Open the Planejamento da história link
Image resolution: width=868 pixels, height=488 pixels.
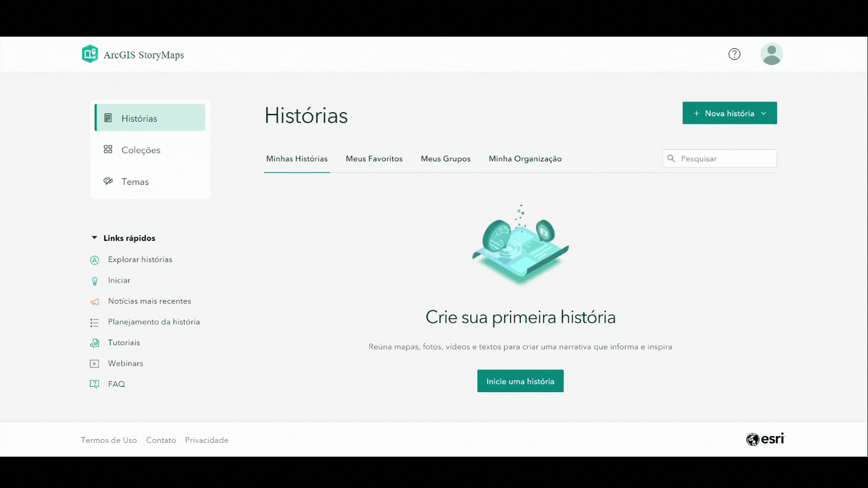154,322
